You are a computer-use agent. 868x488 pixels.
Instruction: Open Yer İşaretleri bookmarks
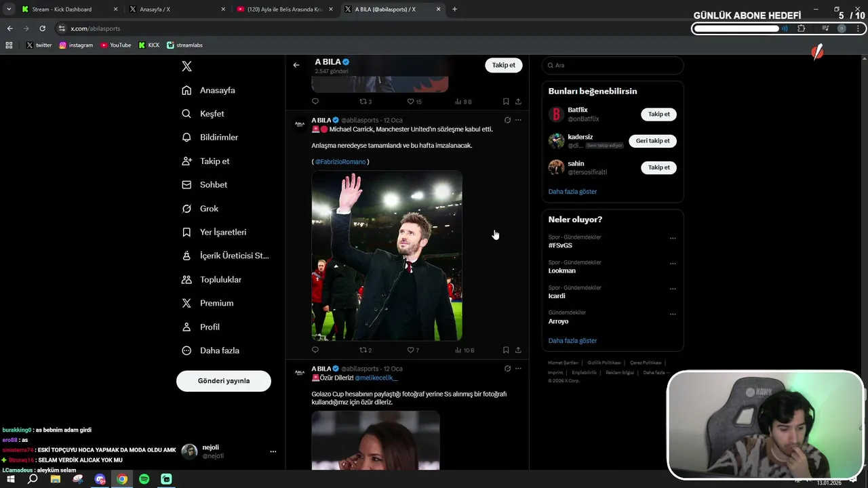coord(214,232)
